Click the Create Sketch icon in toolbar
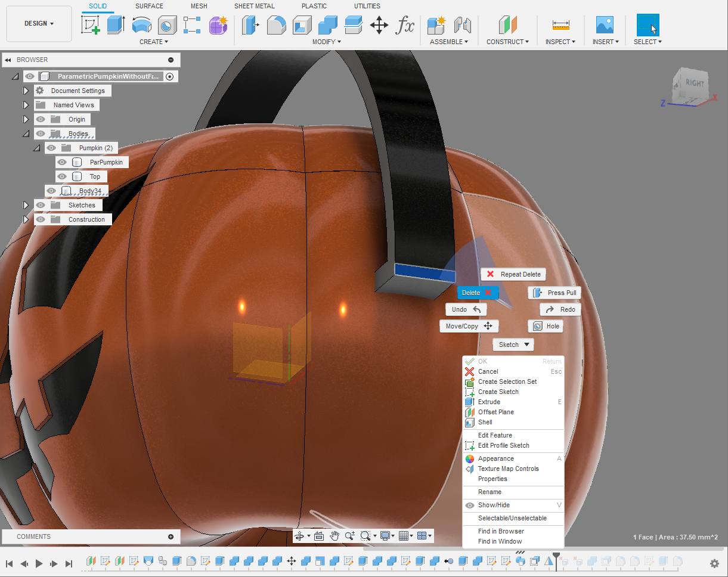This screenshot has height=577, width=728. pos(90,25)
